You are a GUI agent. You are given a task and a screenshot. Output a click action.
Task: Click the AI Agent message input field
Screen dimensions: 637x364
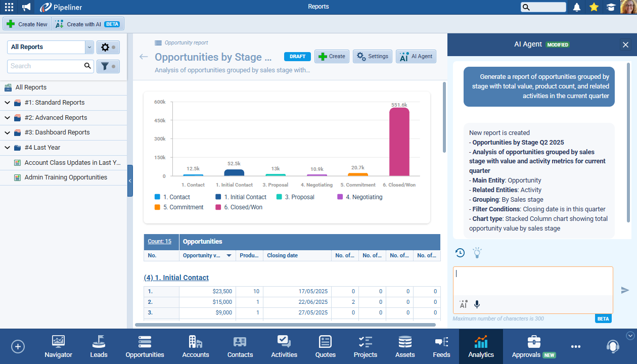click(x=532, y=281)
